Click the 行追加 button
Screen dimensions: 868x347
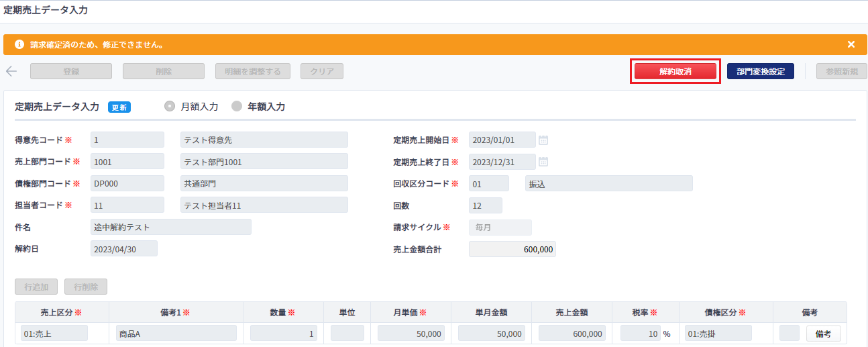tap(36, 287)
